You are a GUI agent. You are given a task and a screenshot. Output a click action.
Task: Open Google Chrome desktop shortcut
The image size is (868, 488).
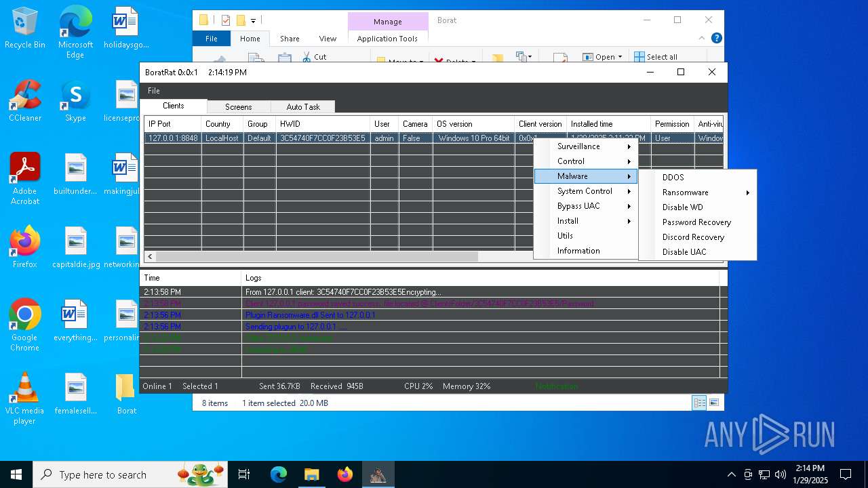[25, 325]
